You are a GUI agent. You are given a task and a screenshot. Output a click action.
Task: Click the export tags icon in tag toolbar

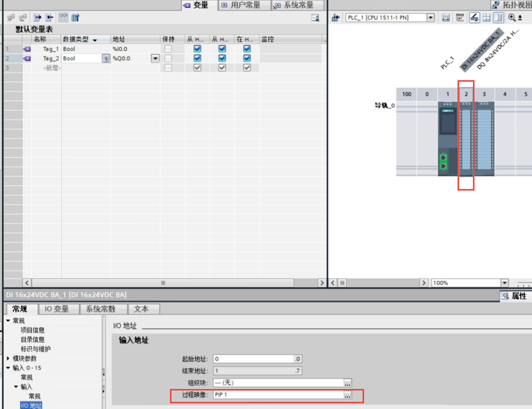click(x=37, y=18)
